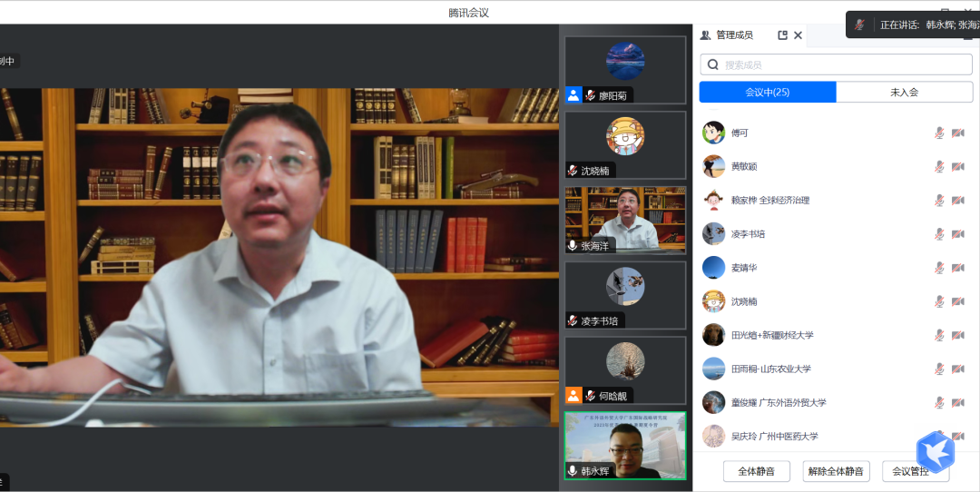Click muted mic icon for 麦靖华
The width and height of the screenshot is (980, 492).
[939, 268]
